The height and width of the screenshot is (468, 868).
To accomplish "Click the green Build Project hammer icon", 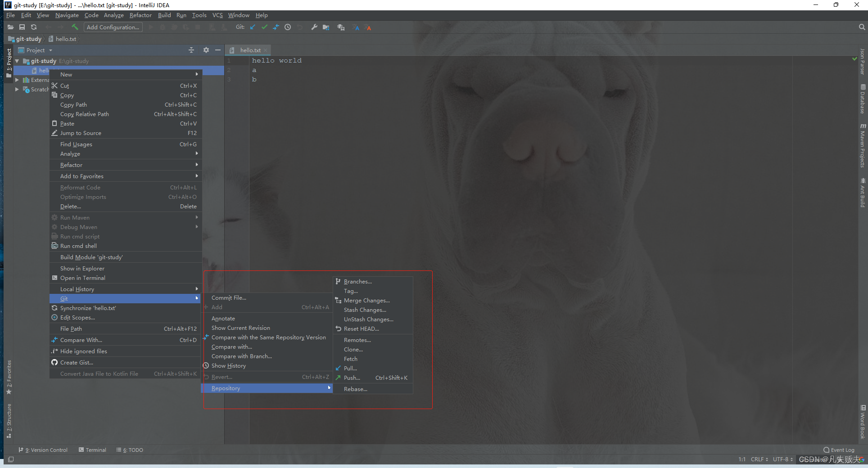I will (x=75, y=27).
